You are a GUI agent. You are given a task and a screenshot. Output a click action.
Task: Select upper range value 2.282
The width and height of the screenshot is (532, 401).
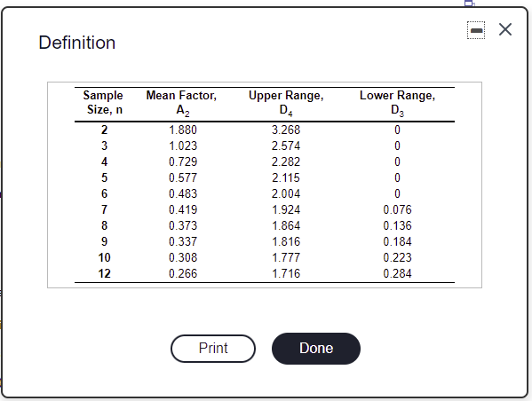pos(286,161)
